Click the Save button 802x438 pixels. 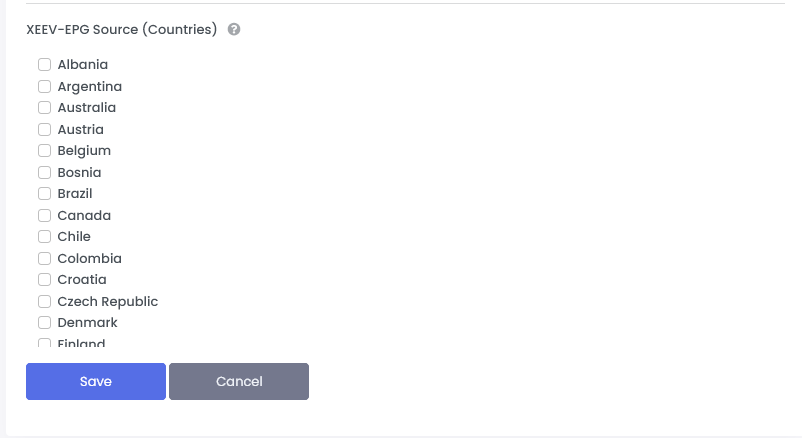96,381
